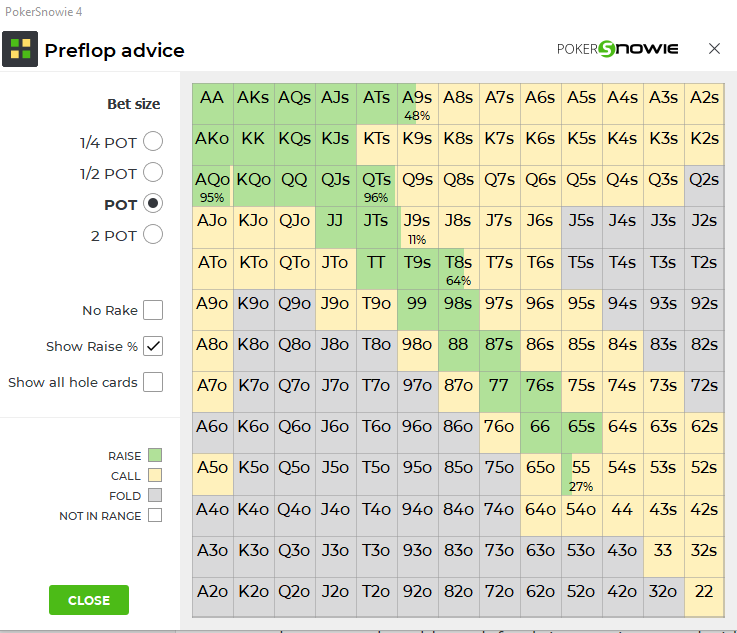Select the T8s 64% cell

point(459,269)
